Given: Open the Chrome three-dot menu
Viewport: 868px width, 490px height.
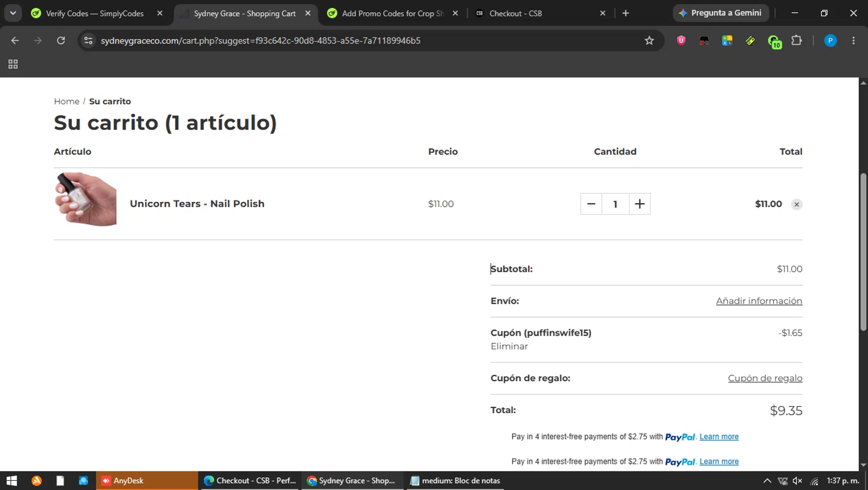Looking at the screenshot, I should [x=854, y=40].
